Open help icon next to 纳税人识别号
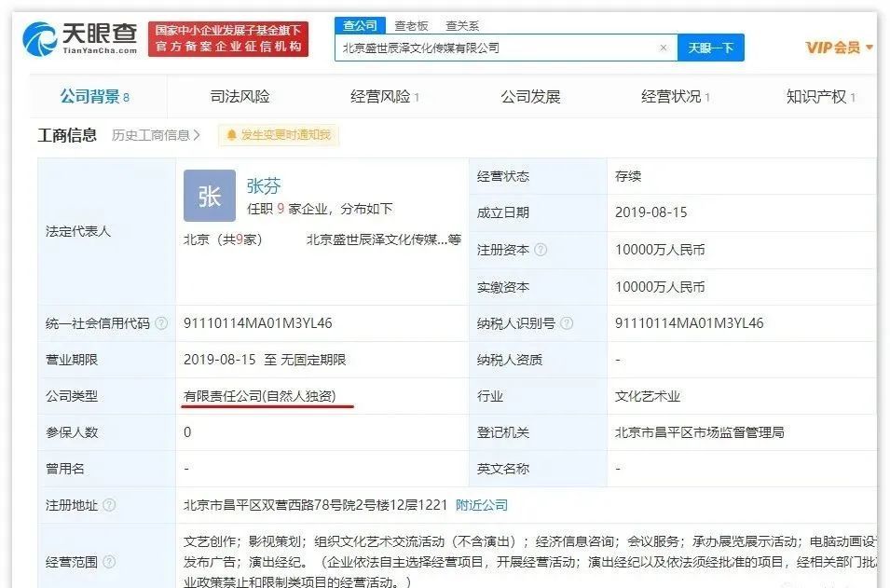Image resolution: width=890 pixels, height=588 pixels. pyautogui.click(x=567, y=323)
